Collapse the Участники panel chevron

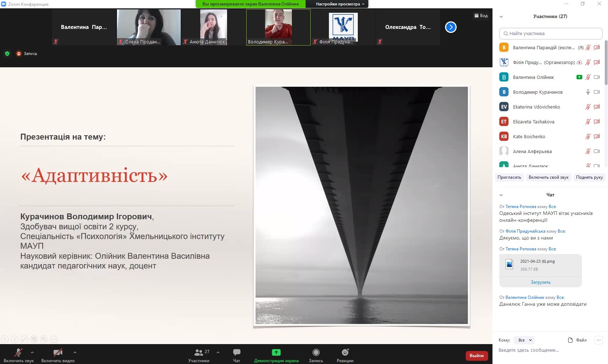pos(501,17)
